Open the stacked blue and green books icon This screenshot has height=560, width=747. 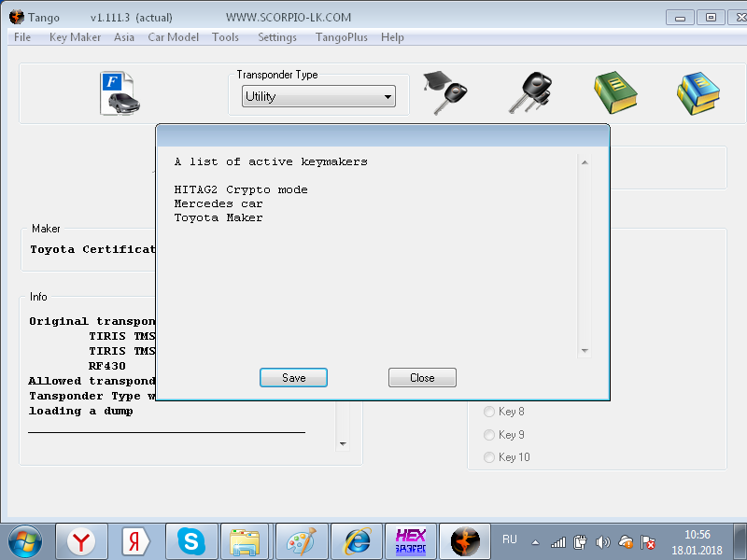point(698,93)
